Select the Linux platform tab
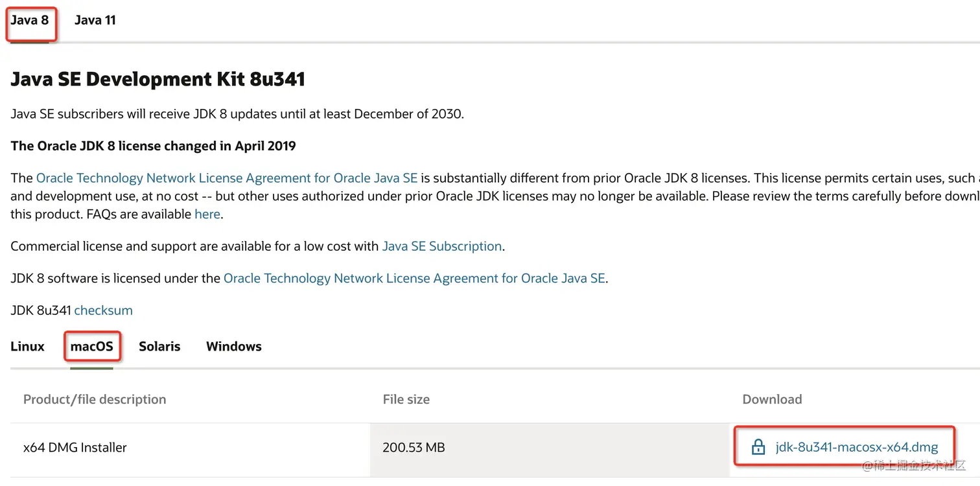Screen dimensions: 980x486 [x=28, y=347]
